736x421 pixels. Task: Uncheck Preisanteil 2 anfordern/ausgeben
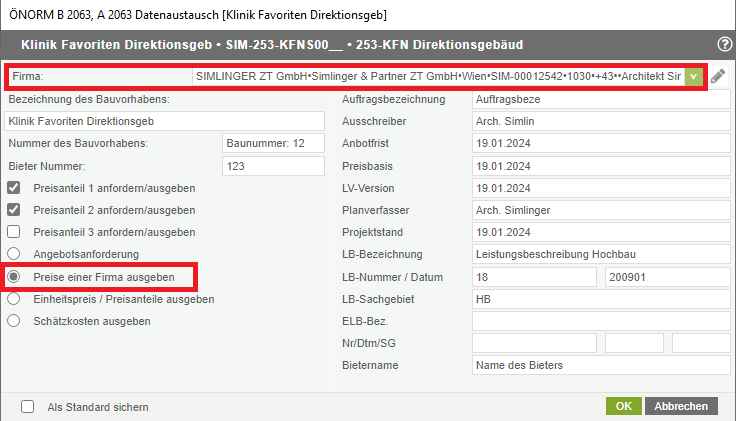pos(14,210)
